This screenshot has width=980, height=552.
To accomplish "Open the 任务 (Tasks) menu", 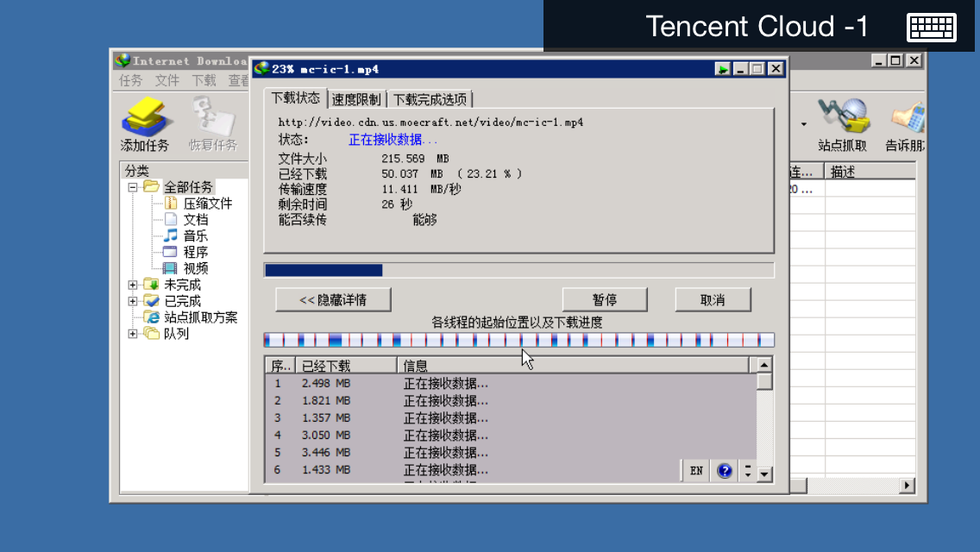I will point(131,80).
